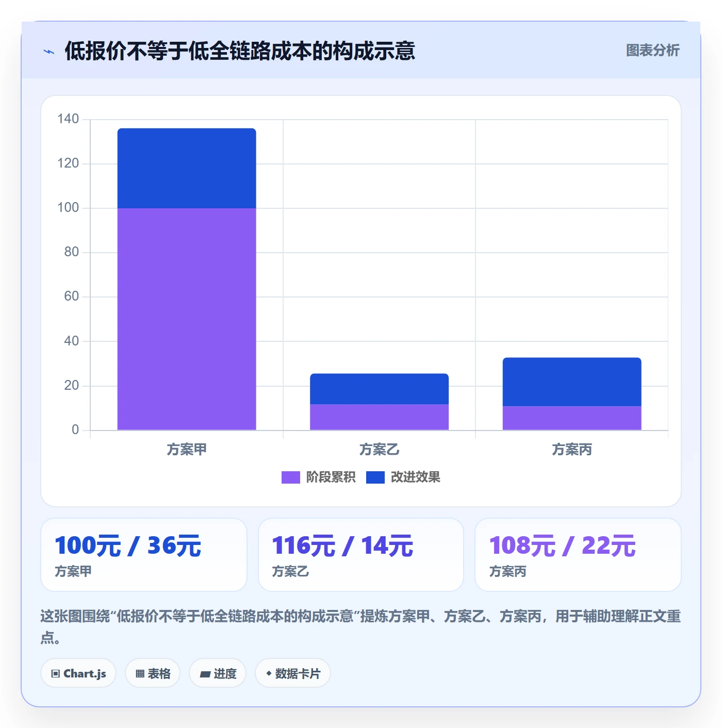722x728 pixels.
Task: Click the progress icon in 进度 tag
Action: point(205,674)
